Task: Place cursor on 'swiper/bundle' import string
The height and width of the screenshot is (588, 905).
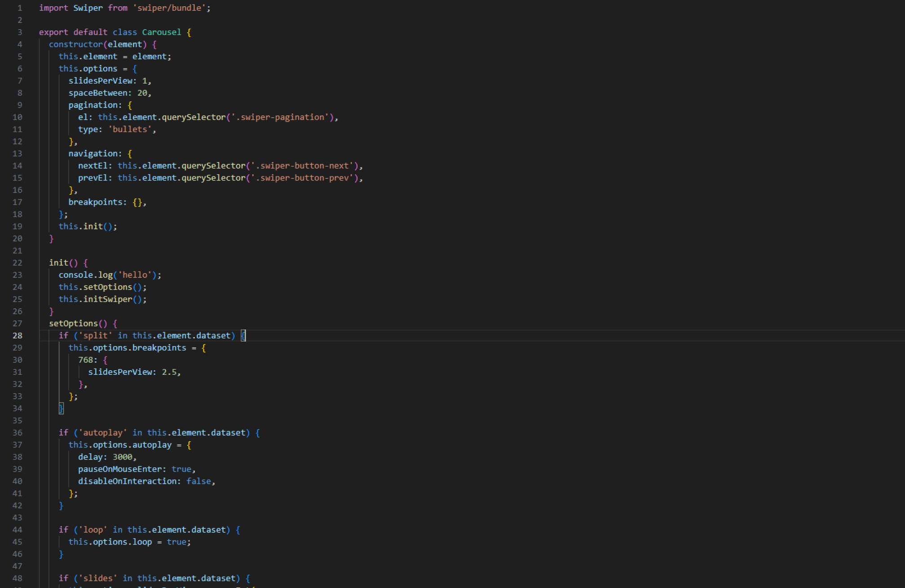Action: click(x=169, y=8)
